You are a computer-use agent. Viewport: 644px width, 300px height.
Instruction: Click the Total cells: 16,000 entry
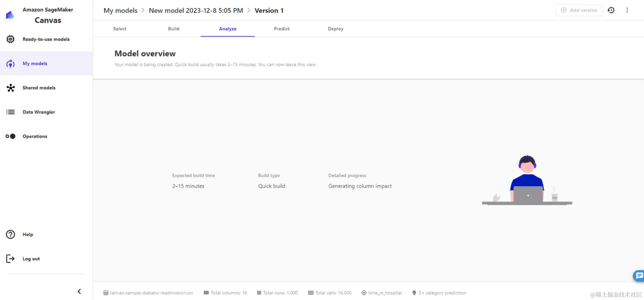[x=333, y=293]
